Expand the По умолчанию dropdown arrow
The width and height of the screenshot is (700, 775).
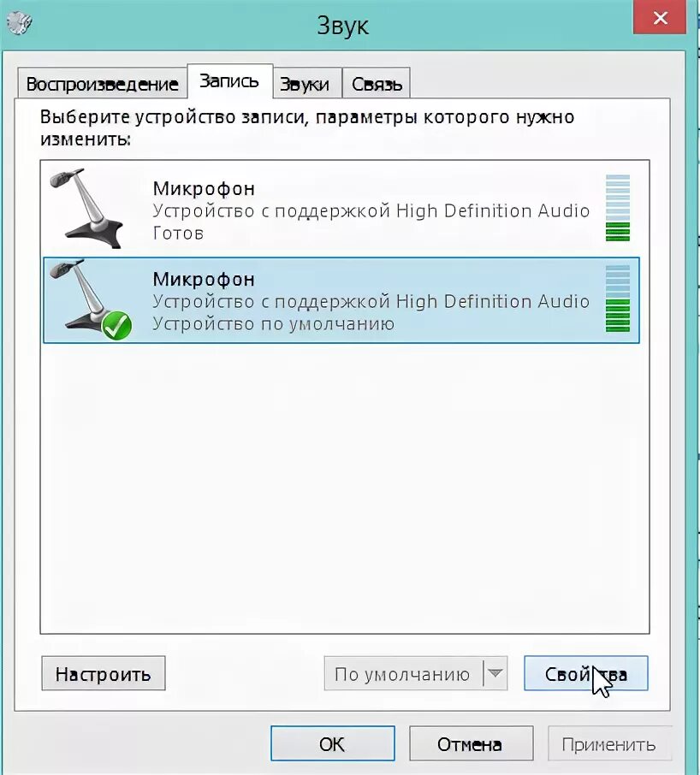[x=495, y=673]
